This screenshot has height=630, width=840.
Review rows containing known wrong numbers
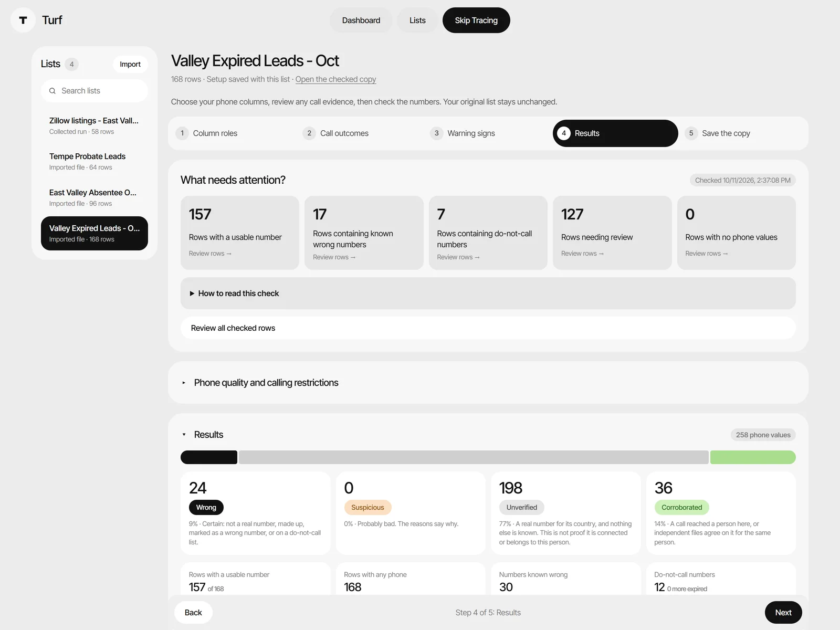click(x=364, y=233)
